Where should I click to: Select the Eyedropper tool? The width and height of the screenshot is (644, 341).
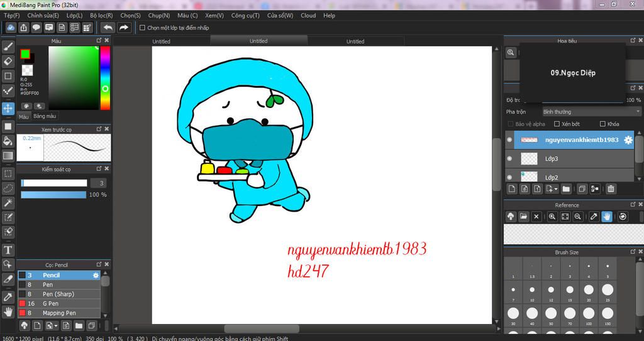click(x=8, y=296)
